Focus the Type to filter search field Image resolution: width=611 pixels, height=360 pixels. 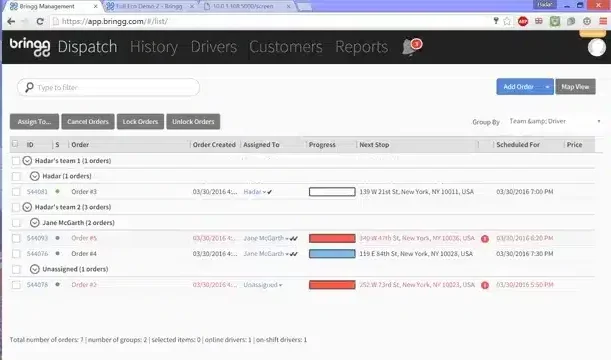108,87
